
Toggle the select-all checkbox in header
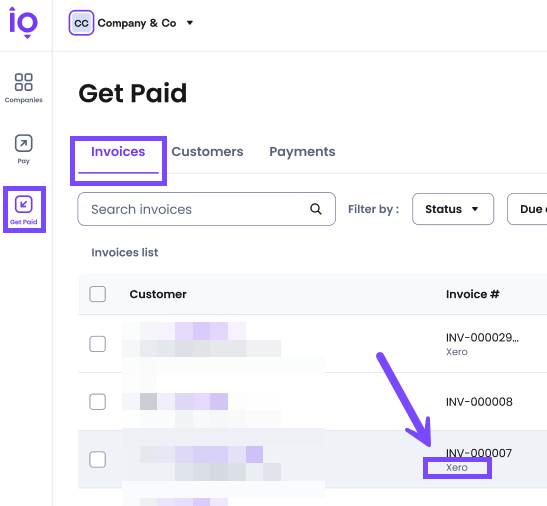[97, 294]
